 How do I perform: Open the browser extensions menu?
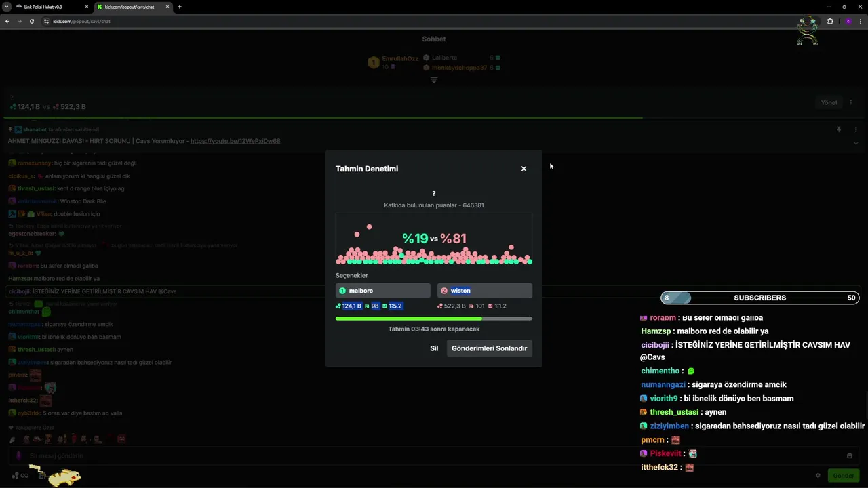(x=830, y=21)
